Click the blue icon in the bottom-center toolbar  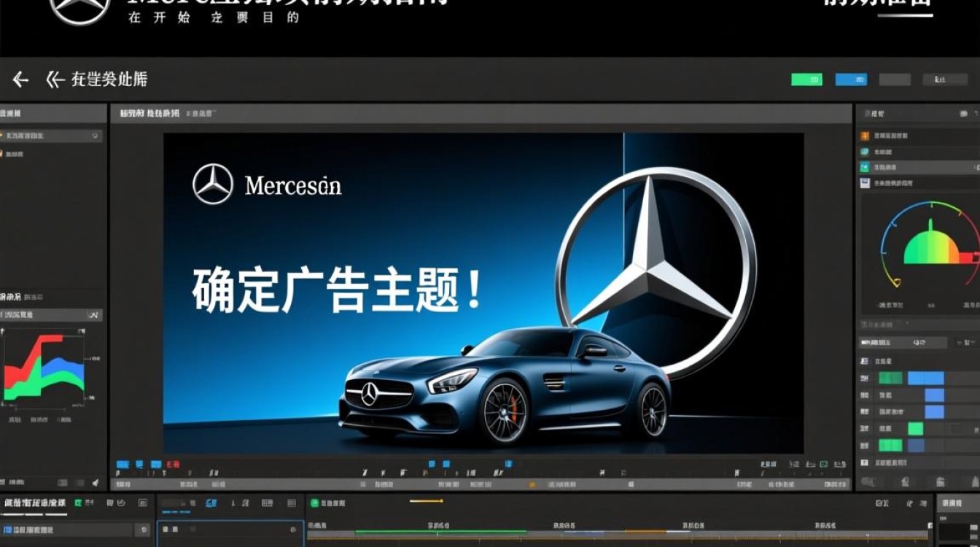tap(211, 503)
